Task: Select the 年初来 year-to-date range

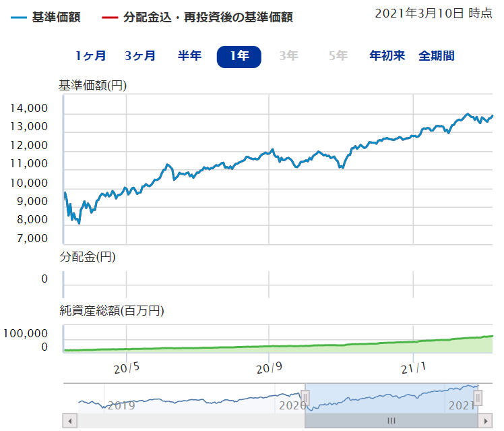Action: 387,56
